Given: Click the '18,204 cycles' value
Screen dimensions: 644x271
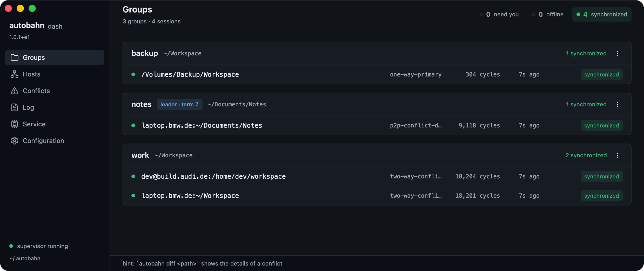Looking at the screenshot, I should click(478, 176).
